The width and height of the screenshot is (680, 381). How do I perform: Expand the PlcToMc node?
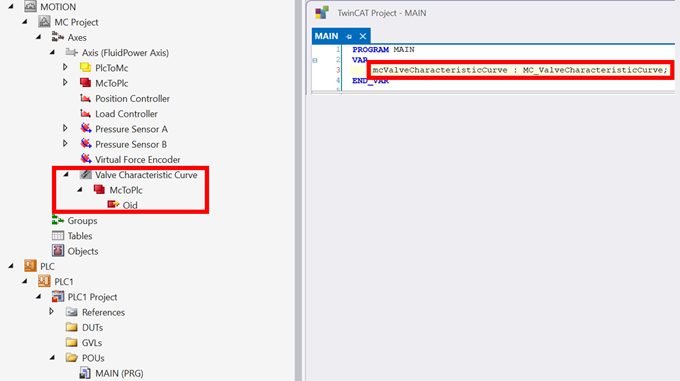point(65,67)
